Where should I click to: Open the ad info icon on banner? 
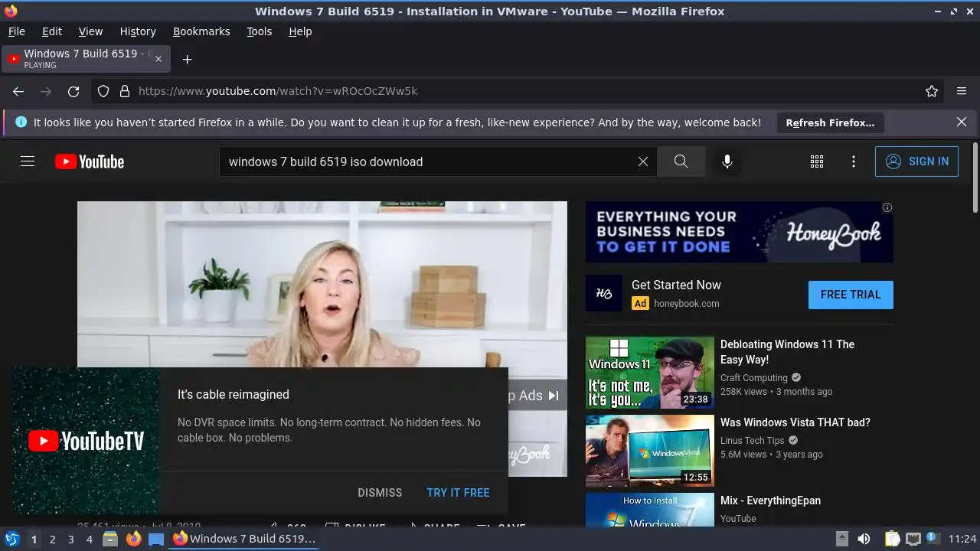[887, 207]
